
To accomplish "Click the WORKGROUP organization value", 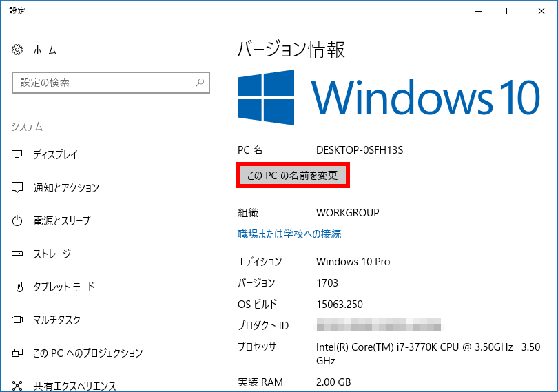I will (348, 213).
